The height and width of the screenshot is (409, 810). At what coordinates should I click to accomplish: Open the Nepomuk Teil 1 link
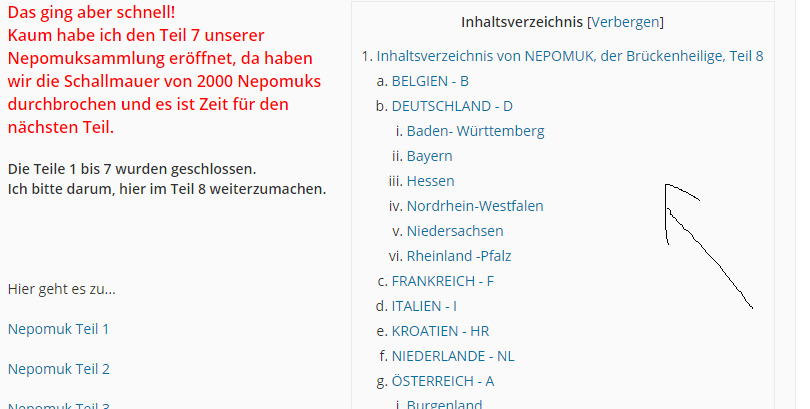[x=58, y=328]
